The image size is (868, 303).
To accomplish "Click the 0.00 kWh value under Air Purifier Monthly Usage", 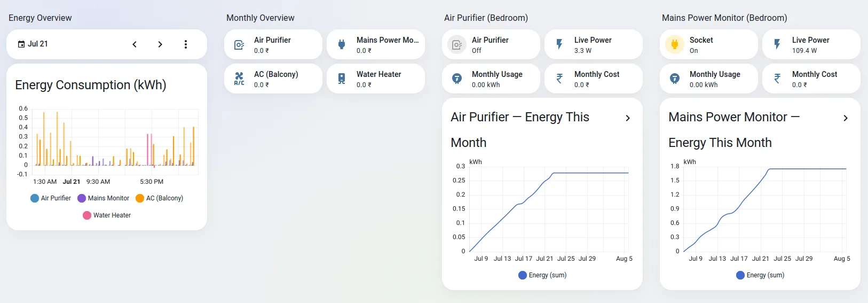I will tap(486, 84).
